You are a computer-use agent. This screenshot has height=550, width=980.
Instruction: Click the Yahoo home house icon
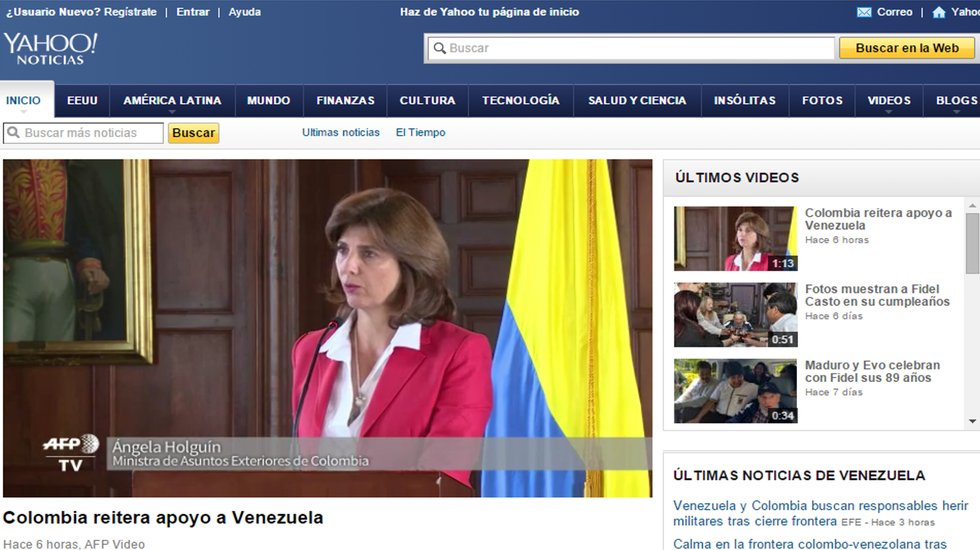[939, 12]
